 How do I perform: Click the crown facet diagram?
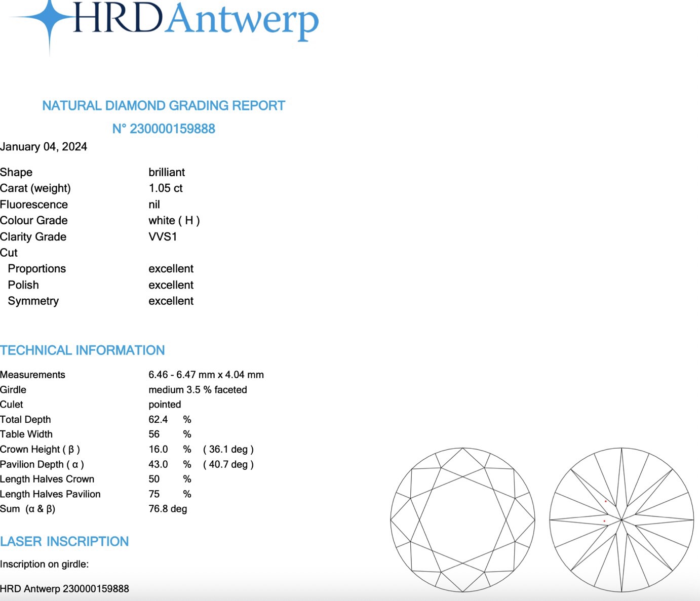click(463, 519)
